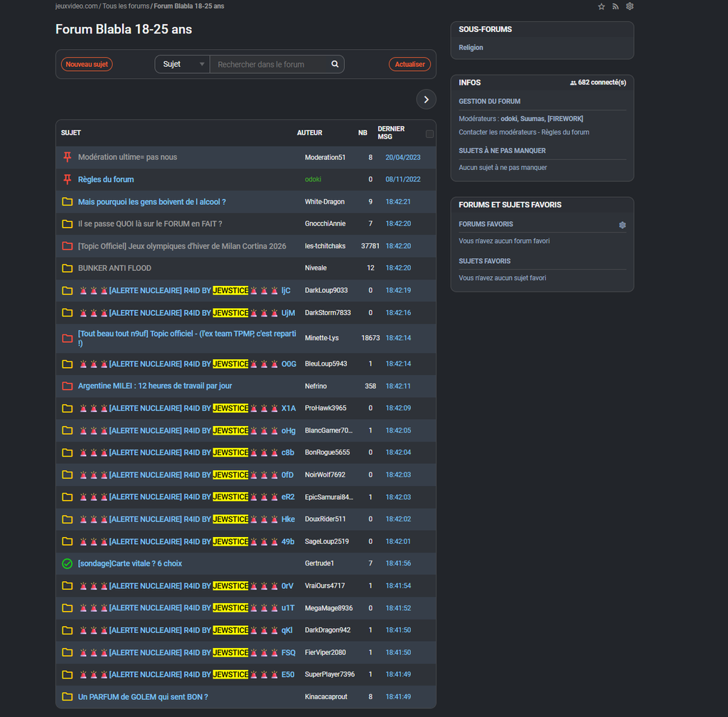Click the green check icon of the Carte vitale poll
The height and width of the screenshot is (717, 728).
(68, 563)
